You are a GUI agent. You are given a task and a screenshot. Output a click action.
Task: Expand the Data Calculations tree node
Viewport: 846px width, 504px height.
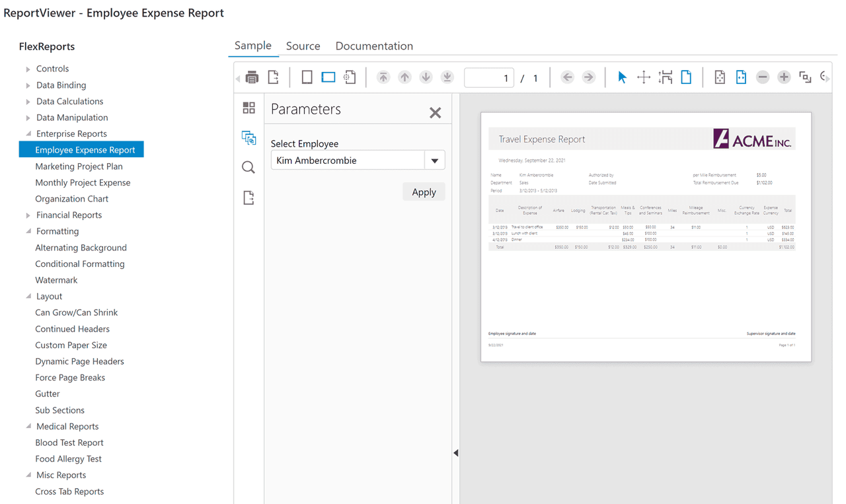tap(28, 102)
